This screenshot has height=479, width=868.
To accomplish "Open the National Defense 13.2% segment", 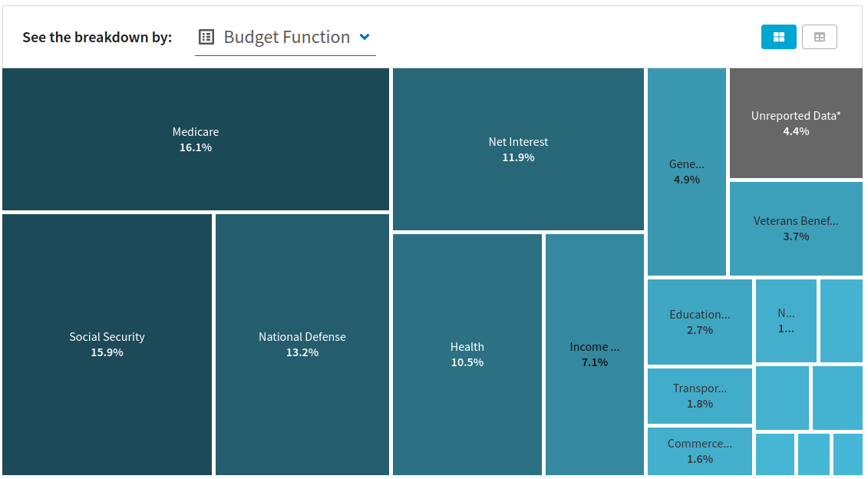I will [302, 344].
